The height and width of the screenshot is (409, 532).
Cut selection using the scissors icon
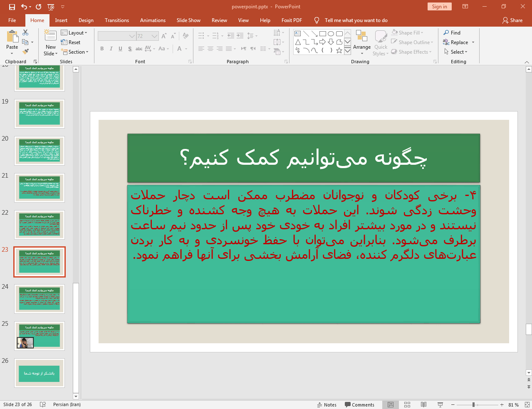25,32
